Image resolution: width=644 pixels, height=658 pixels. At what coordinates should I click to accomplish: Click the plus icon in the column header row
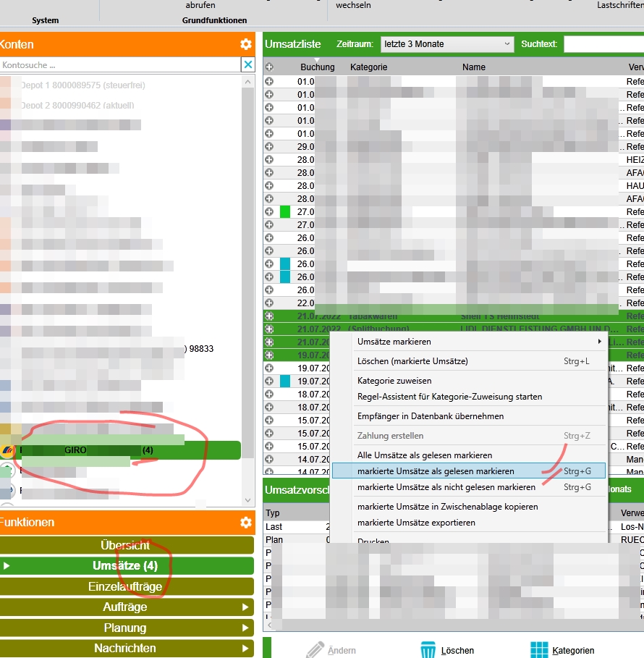click(x=269, y=67)
